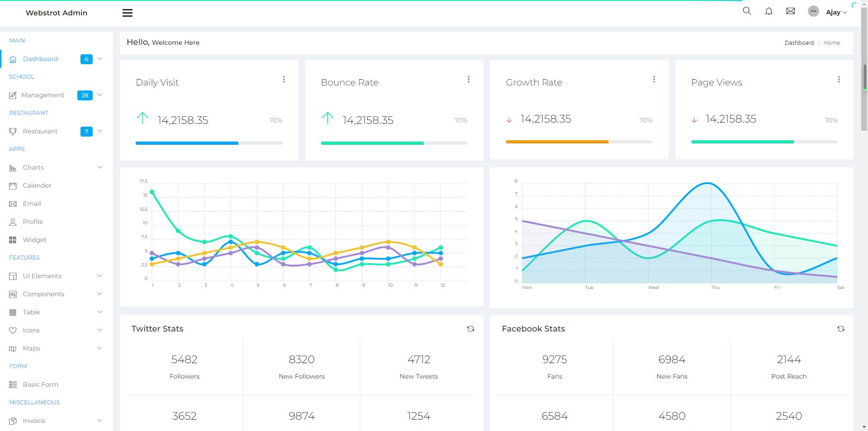Click the Calender icon in sidebar
The height and width of the screenshot is (431, 868).
pyautogui.click(x=13, y=186)
